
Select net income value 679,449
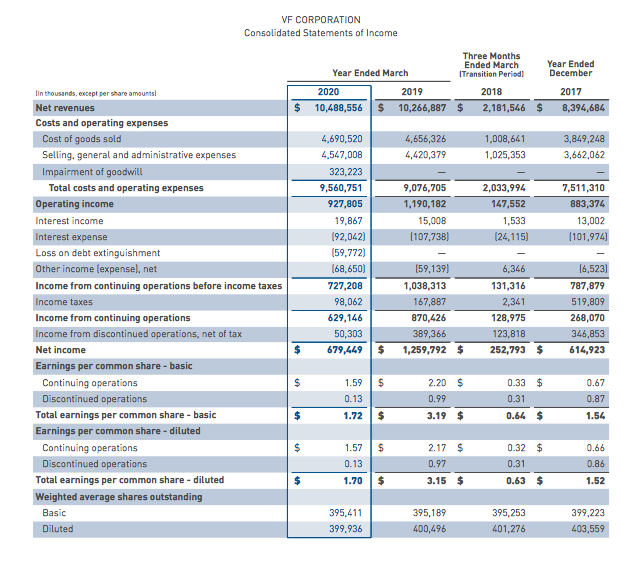pos(344,350)
